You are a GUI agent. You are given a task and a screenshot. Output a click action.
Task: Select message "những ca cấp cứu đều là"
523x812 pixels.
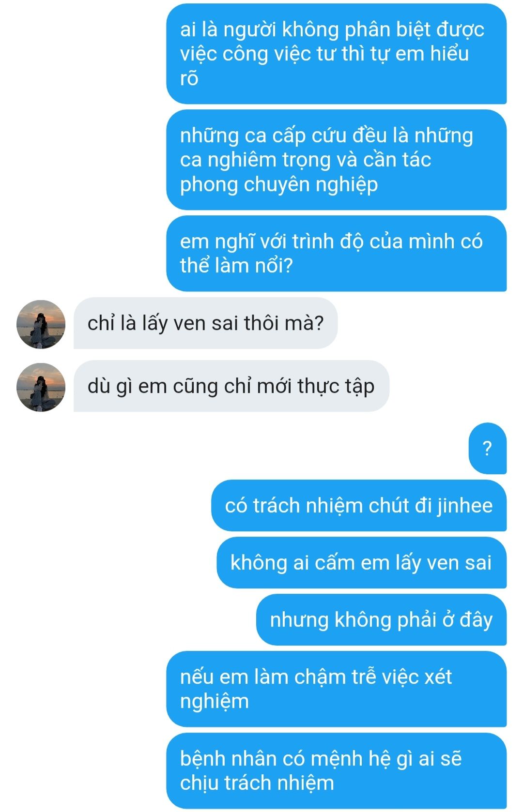(x=336, y=160)
